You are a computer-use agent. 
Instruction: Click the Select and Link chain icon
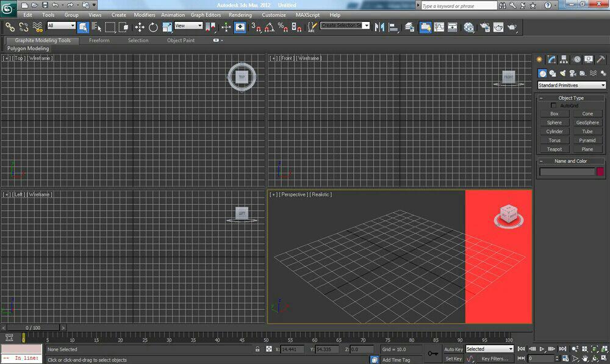[10, 27]
